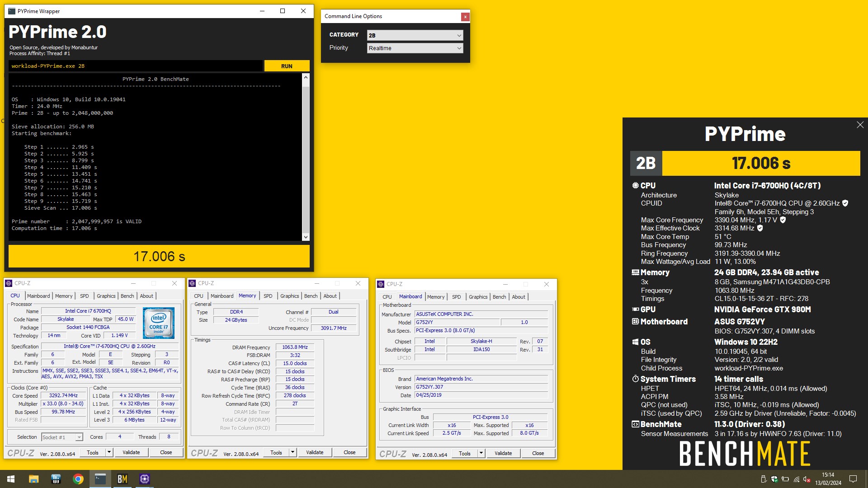Open the Graphics tab in the Memory CPU-Z window
This screenshot has height=488, width=868.
pos(289,296)
